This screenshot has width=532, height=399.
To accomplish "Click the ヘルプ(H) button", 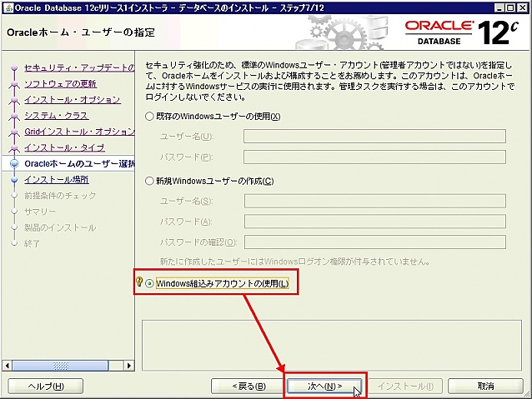I will tap(46, 387).
